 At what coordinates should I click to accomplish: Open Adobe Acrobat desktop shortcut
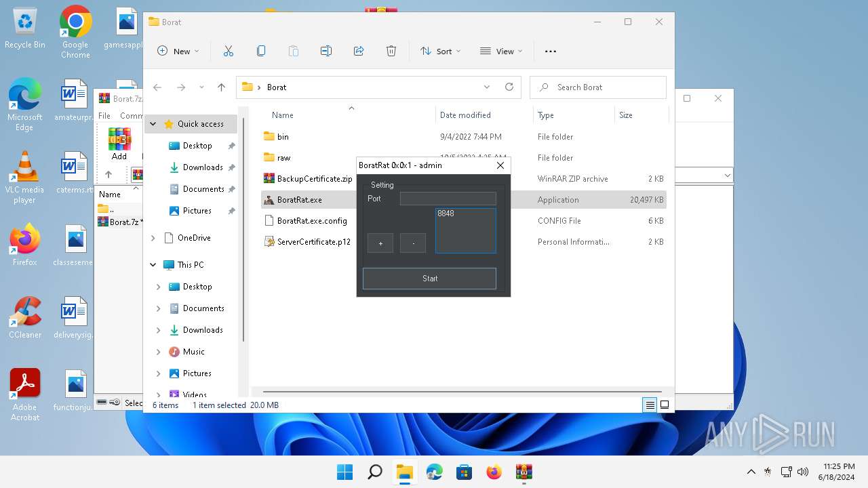25,396
